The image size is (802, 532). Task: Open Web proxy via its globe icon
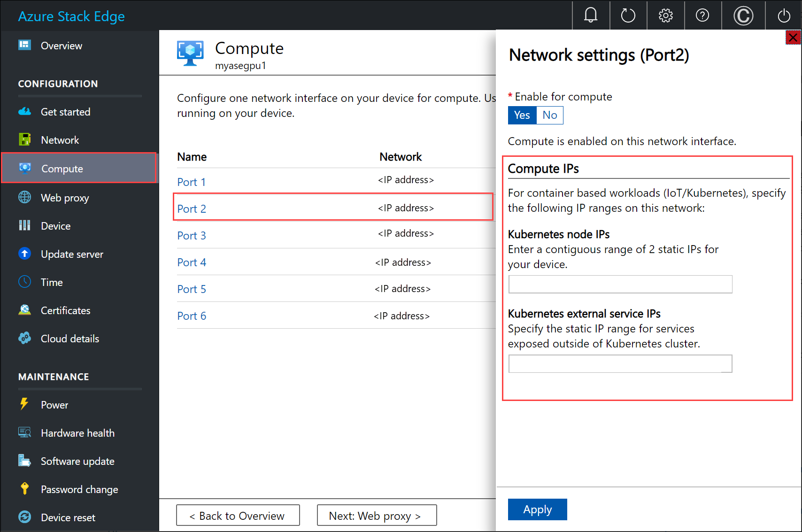point(24,197)
